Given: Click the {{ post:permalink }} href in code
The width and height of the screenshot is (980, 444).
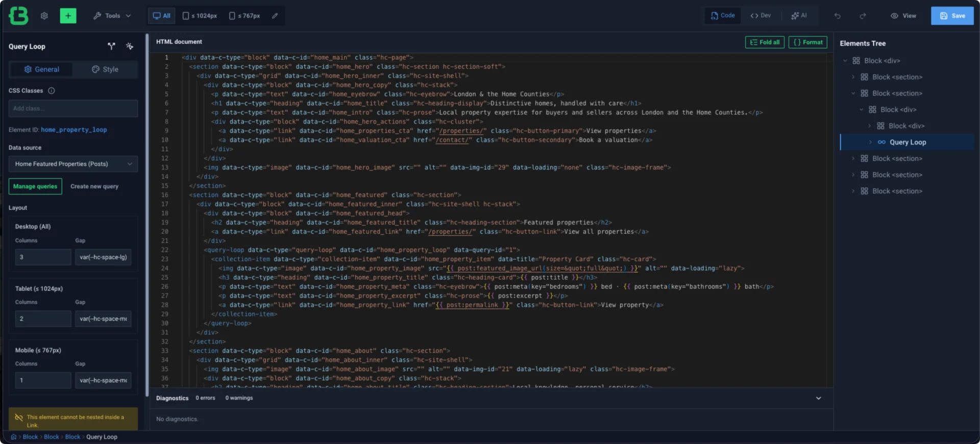Looking at the screenshot, I should pyautogui.click(x=472, y=305).
